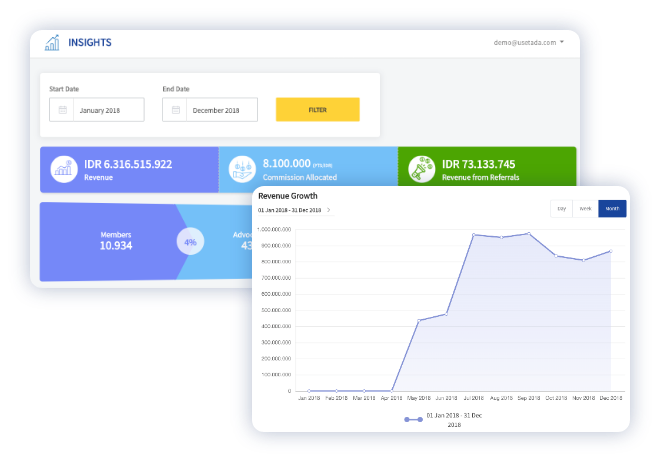The height and width of the screenshot is (462, 660).
Task: Click the 4% conversion circle badge
Action: click(x=191, y=242)
